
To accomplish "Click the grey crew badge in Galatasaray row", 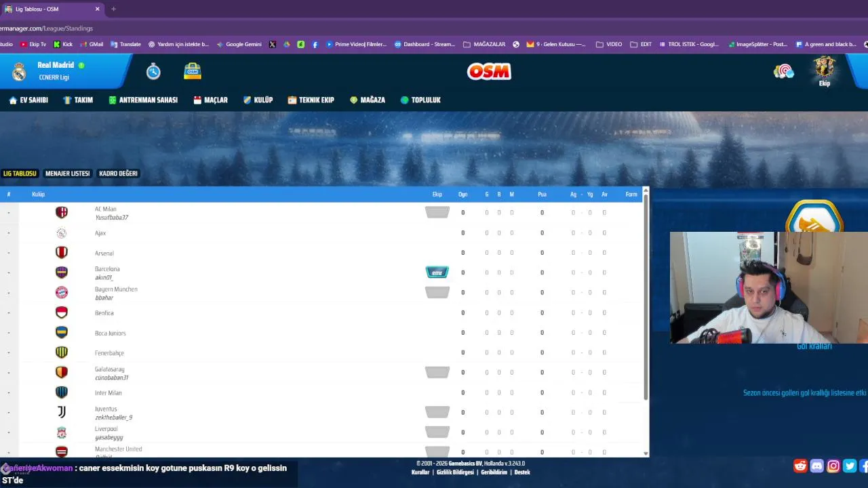I will coord(437,372).
